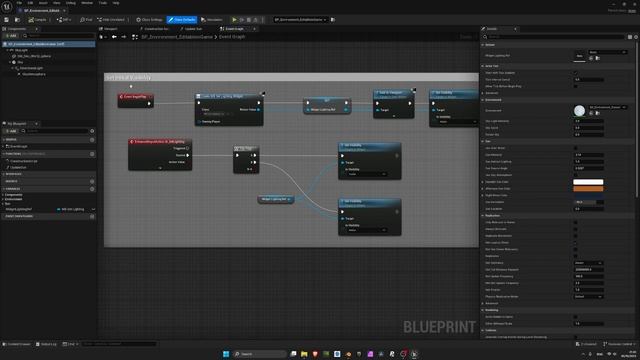Click the Event BeginPlay node
Image resolution: width=640 pixels, height=360 pixels.
(x=136, y=100)
